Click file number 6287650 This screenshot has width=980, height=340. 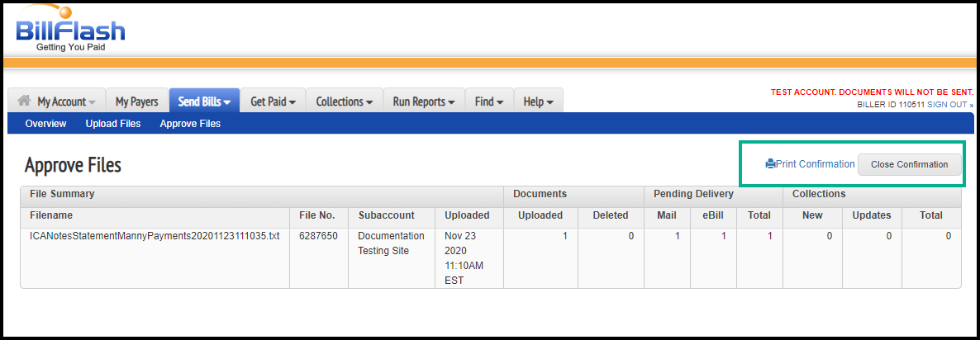[x=317, y=236]
